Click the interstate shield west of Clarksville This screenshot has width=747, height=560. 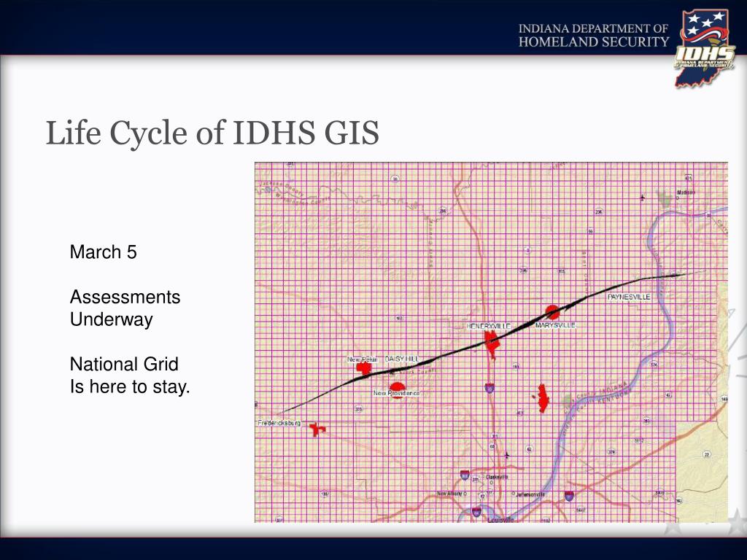coord(465,474)
